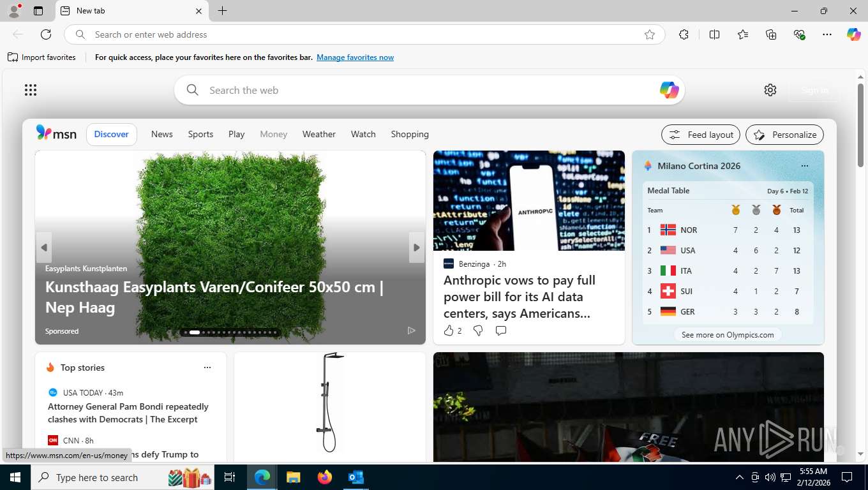This screenshot has height=490, width=868.
Task: Open the Collections icon
Action: pos(771,34)
